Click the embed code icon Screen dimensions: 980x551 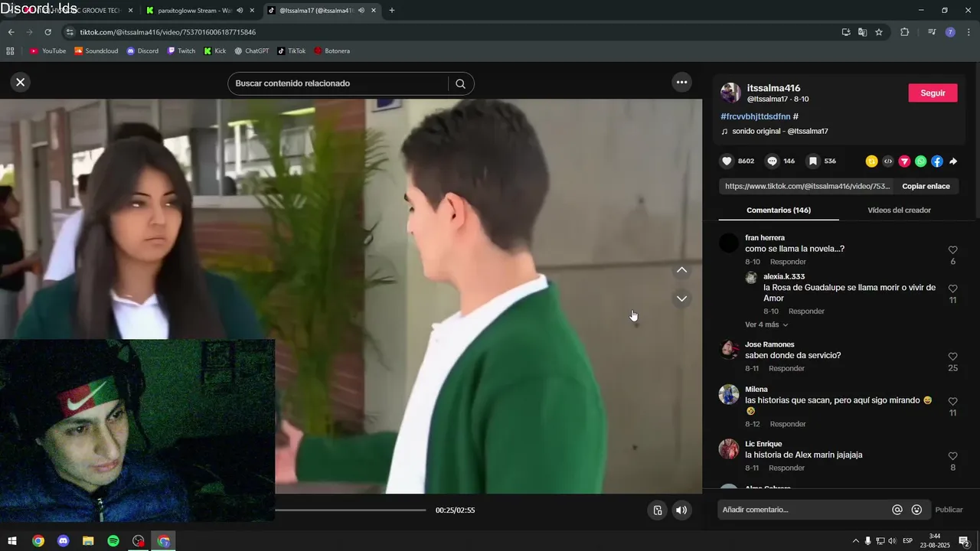click(x=888, y=161)
